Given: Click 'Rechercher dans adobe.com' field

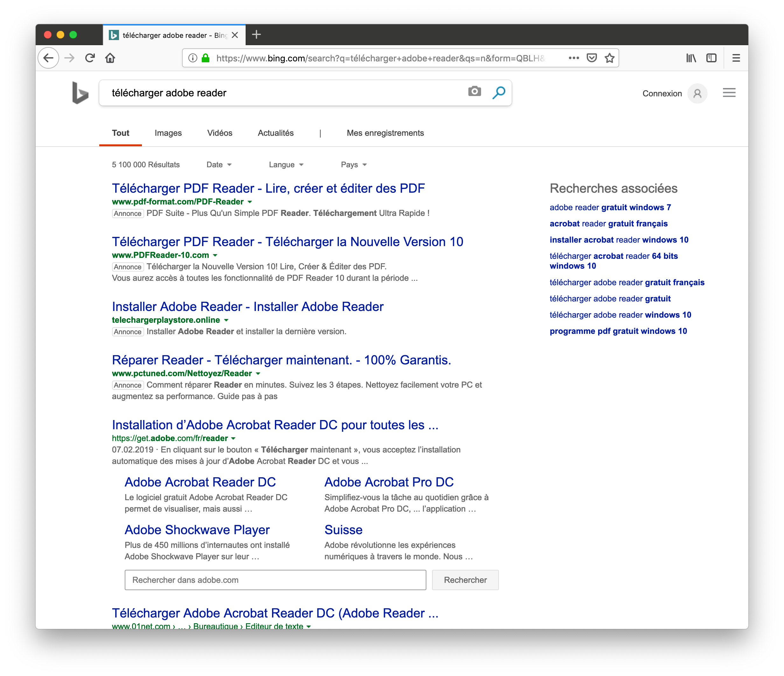Looking at the screenshot, I should click(x=275, y=580).
